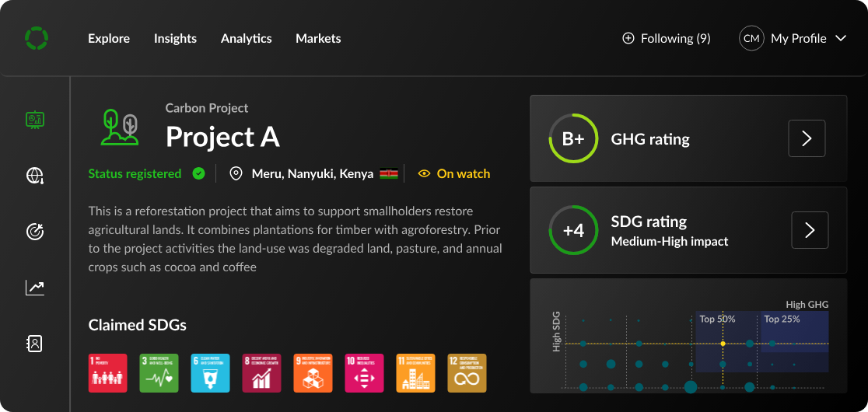Expand the GHG rating arrow button
Screen dimensions: 868x412
click(x=807, y=139)
